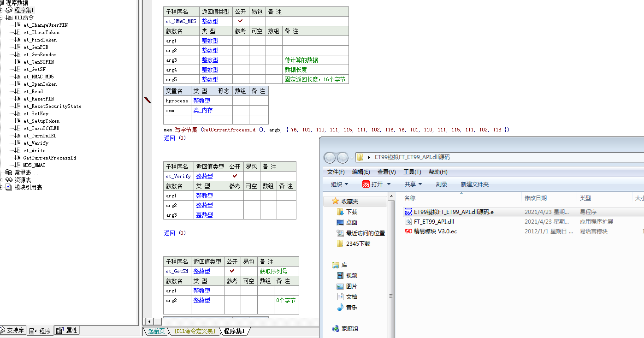Open the dropdown arrow beside 打开

tap(388, 184)
